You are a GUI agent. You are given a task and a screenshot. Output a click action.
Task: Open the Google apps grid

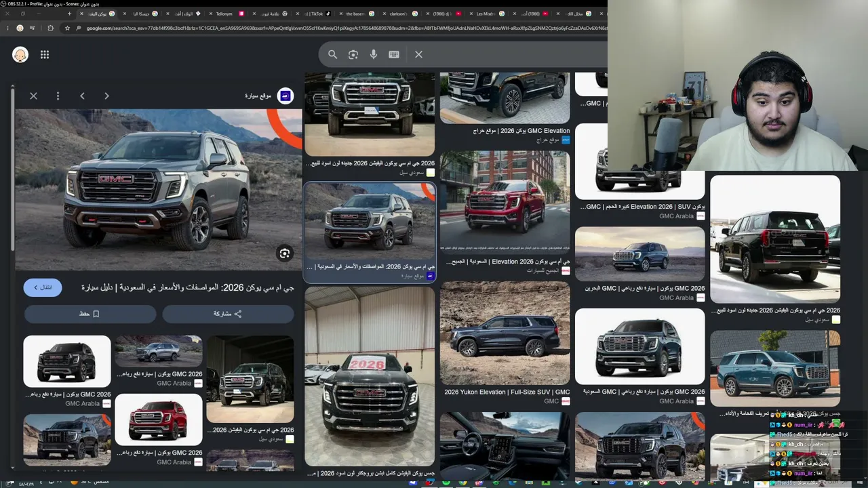tap(45, 55)
